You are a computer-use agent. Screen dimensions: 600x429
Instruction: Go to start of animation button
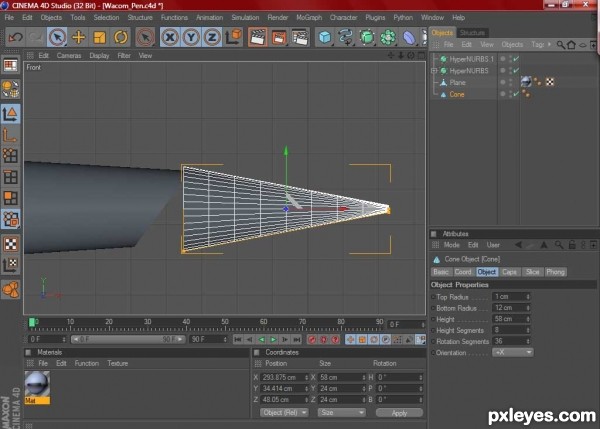pyautogui.click(x=238, y=339)
